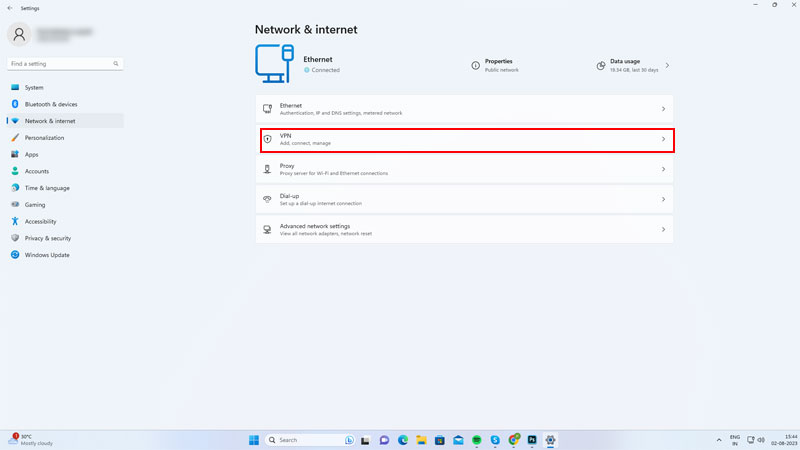
Task: Open Google Chrome from taskbar
Action: click(x=514, y=439)
